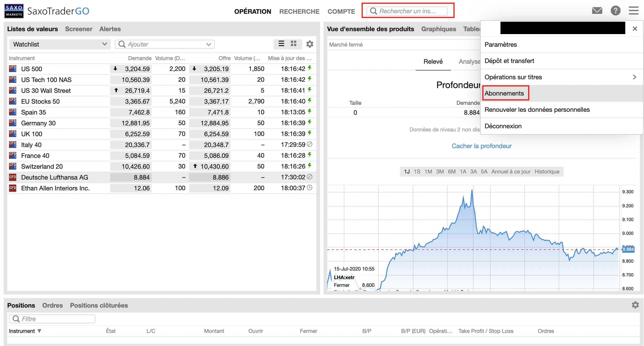Select Paramètres in the account menu
644x346 pixels.
pyautogui.click(x=561, y=44)
